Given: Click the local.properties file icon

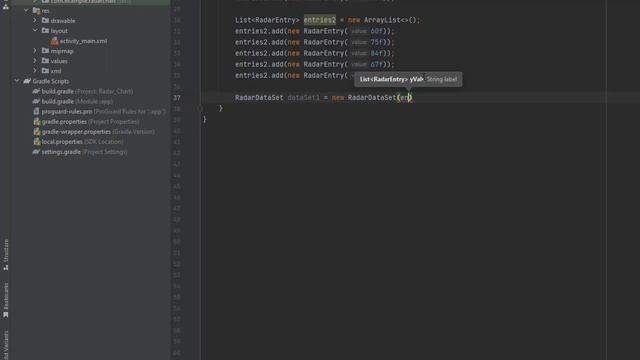Looking at the screenshot, I should (x=37, y=142).
